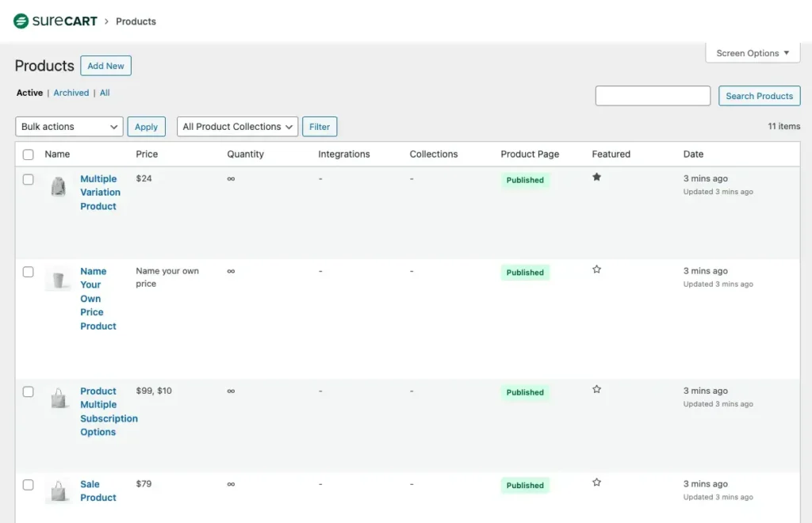
Task: Click the Published badge for Sale Product
Action: (524, 485)
